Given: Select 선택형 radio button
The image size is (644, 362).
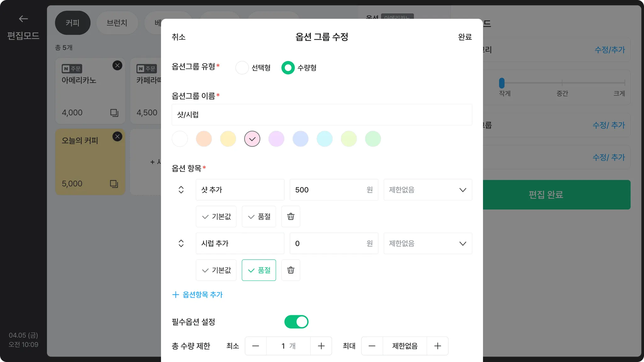Looking at the screenshot, I should pyautogui.click(x=242, y=68).
